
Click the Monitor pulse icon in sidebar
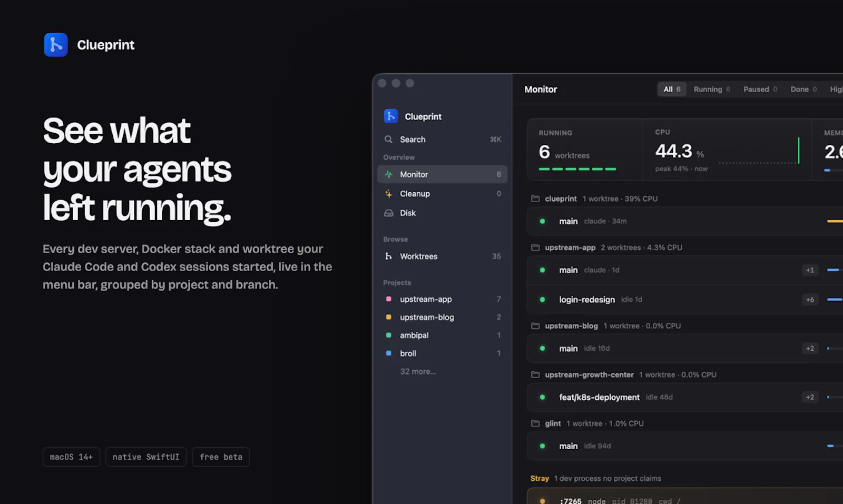(x=388, y=174)
